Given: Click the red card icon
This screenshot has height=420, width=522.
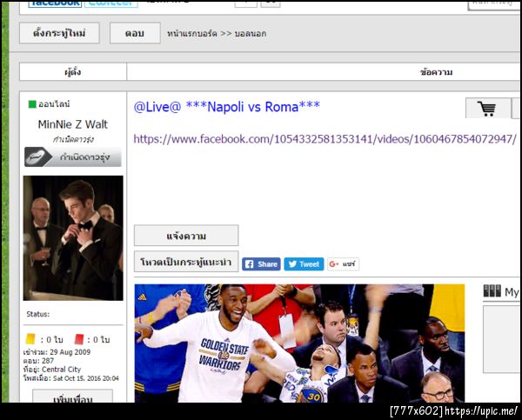Looking at the screenshot, I should pos(79,339).
